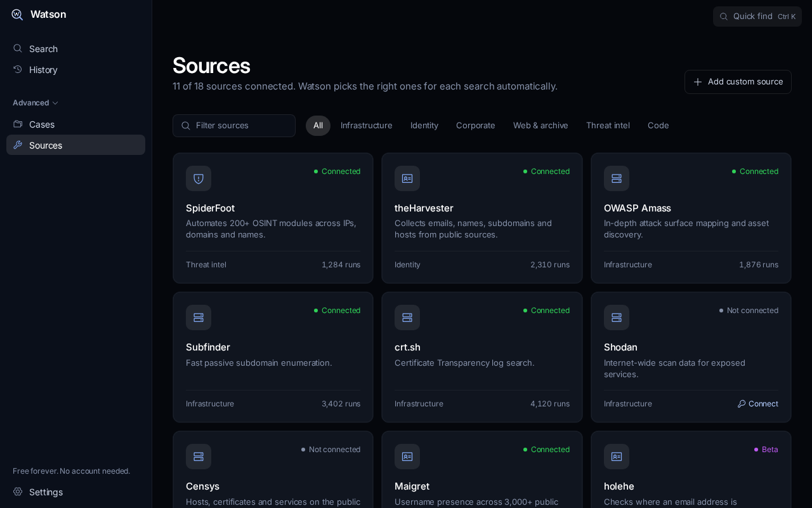Click the OWASP Amass server icon
812x508 pixels.
(617, 178)
